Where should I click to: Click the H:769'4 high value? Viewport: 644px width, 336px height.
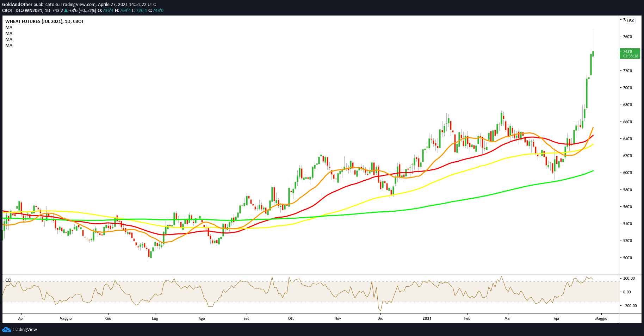point(123,11)
